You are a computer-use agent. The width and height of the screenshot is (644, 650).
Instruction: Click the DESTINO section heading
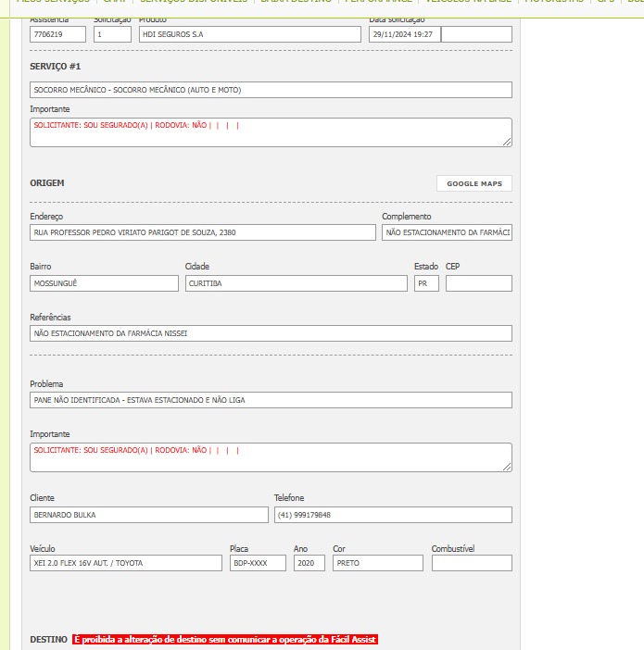click(48, 640)
